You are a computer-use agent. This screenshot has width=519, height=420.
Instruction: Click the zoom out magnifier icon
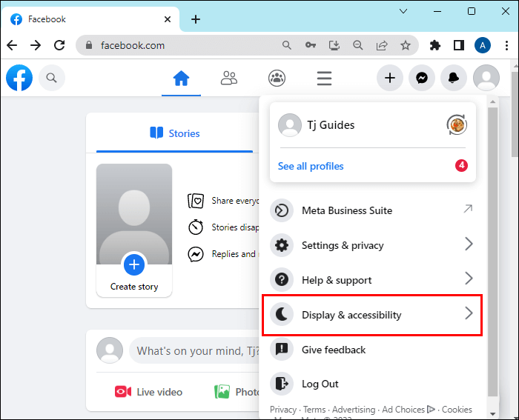[x=358, y=45]
